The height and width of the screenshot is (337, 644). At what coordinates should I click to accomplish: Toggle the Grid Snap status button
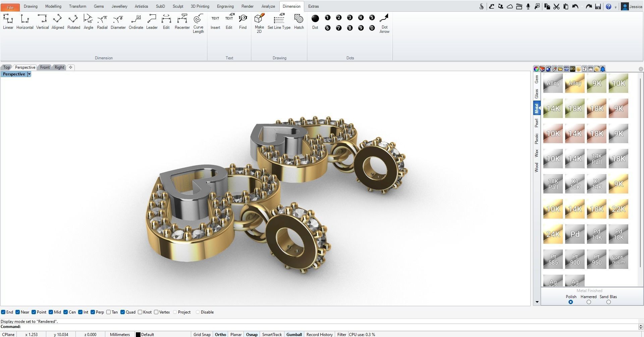point(202,334)
